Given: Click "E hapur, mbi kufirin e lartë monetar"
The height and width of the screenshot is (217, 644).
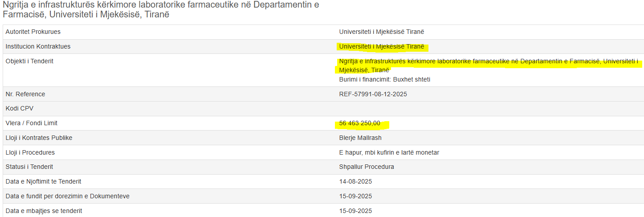Looking at the screenshot, I should [389, 152].
